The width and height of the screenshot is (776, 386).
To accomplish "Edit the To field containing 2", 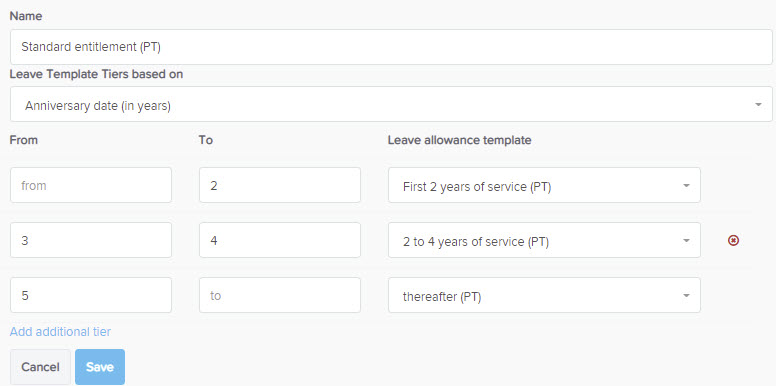I will 280,185.
